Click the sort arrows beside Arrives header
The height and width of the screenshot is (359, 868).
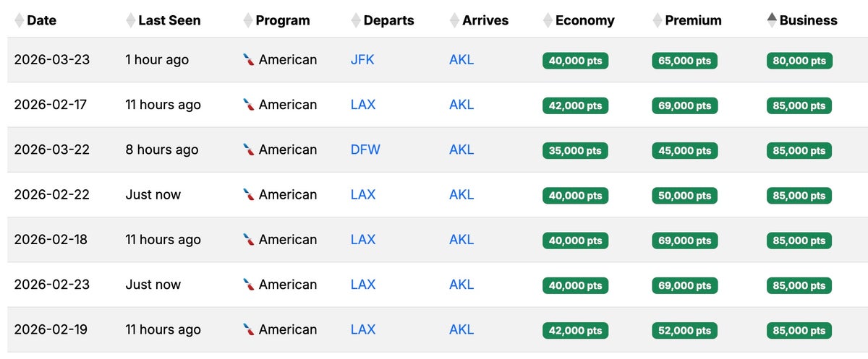click(454, 20)
